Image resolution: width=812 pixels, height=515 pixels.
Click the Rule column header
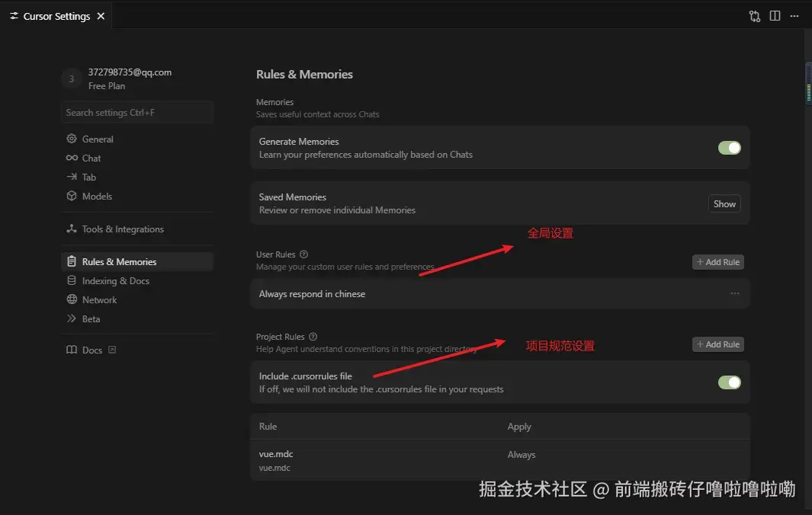tap(268, 426)
